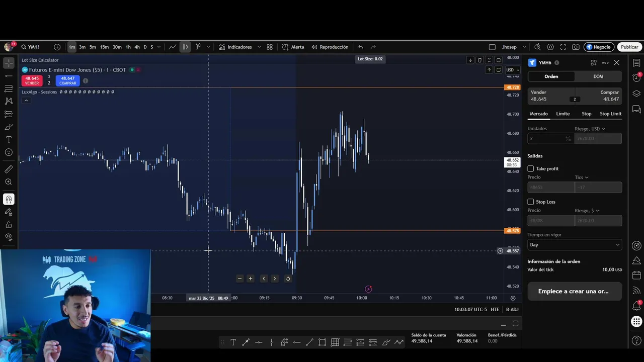Click the blue COMPRAR 48.647 button
The image size is (644, 362).
pos(67,80)
